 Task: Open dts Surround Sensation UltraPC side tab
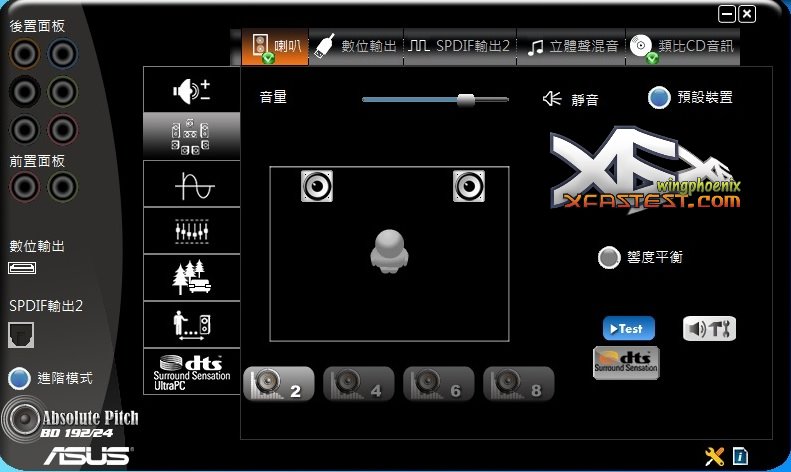coord(192,372)
